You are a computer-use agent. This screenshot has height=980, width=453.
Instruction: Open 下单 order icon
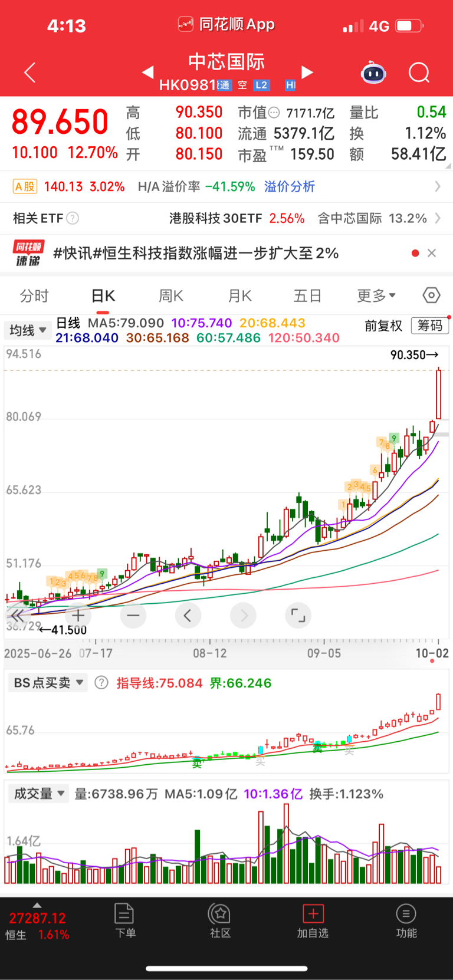[124, 921]
